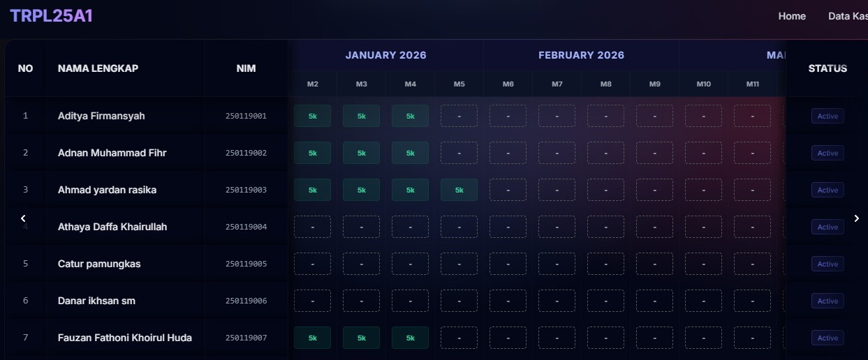Click the NAMA LENGKAP column header
The width and height of the screenshot is (868, 360).
(x=98, y=68)
